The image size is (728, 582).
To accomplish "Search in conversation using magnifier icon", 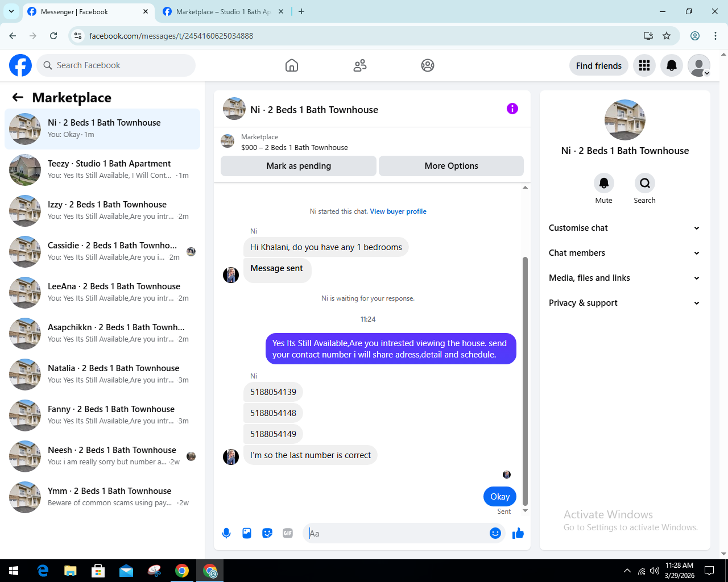I will tap(645, 183).
